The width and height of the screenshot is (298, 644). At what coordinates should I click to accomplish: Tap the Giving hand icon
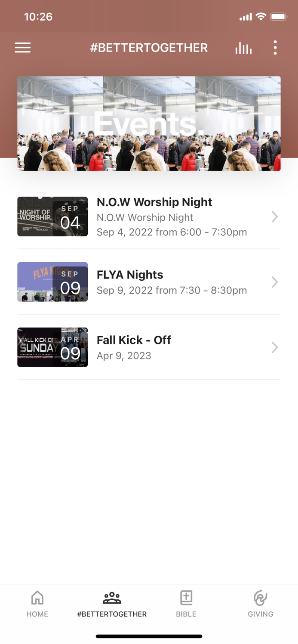[260, 597]
